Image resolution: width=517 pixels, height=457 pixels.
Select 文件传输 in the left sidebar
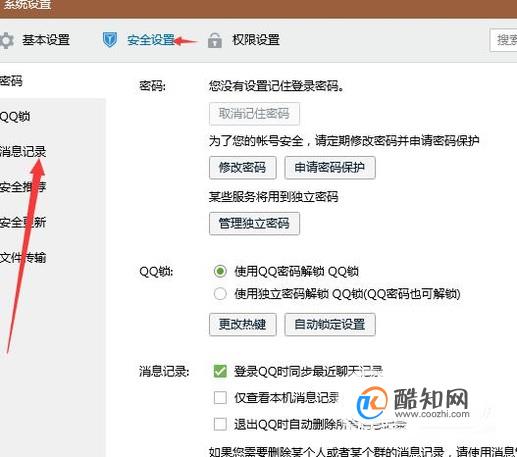click(x=23, y=258)
